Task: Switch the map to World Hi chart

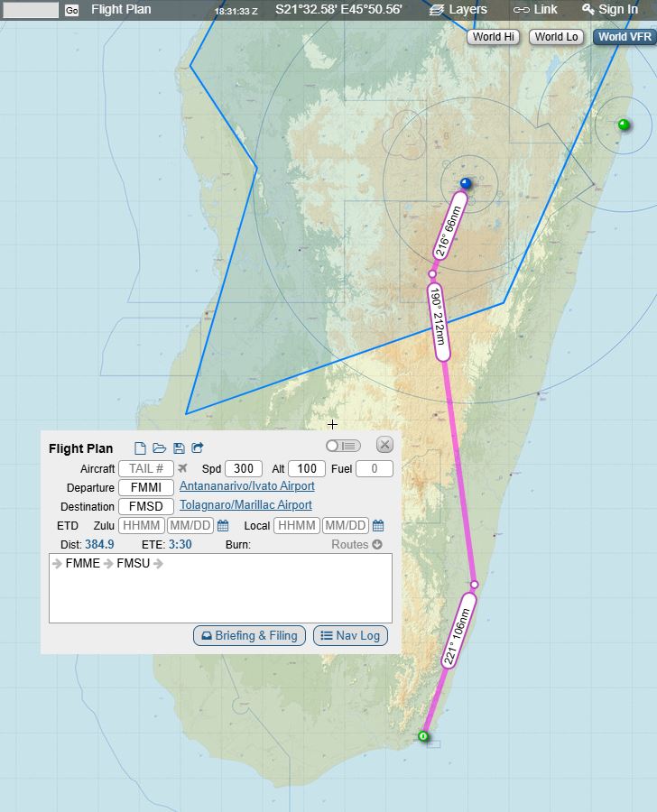Action: [494, 37]
